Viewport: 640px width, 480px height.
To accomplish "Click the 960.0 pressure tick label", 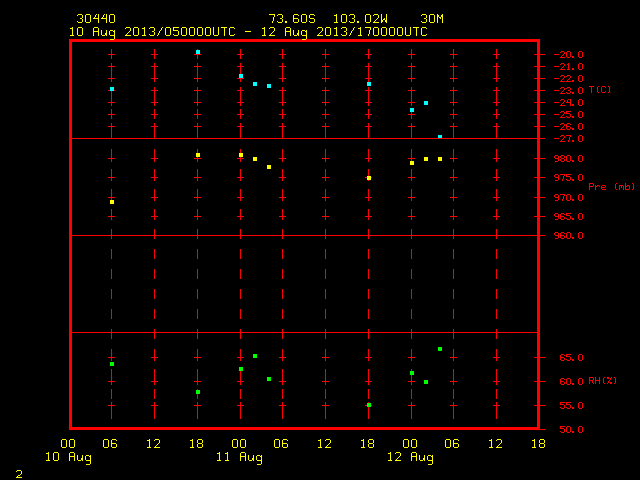I will tap(569, 236).
